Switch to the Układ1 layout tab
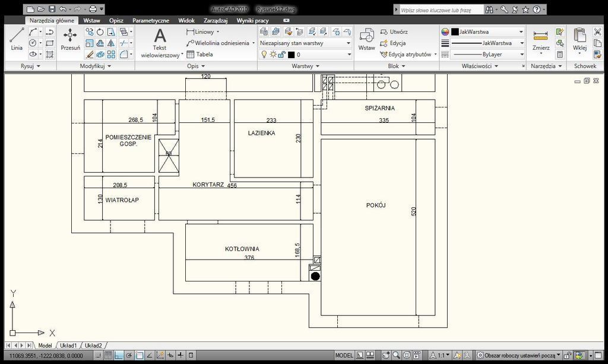The width and height of the screenshot is (608, 364). point(68,346)
